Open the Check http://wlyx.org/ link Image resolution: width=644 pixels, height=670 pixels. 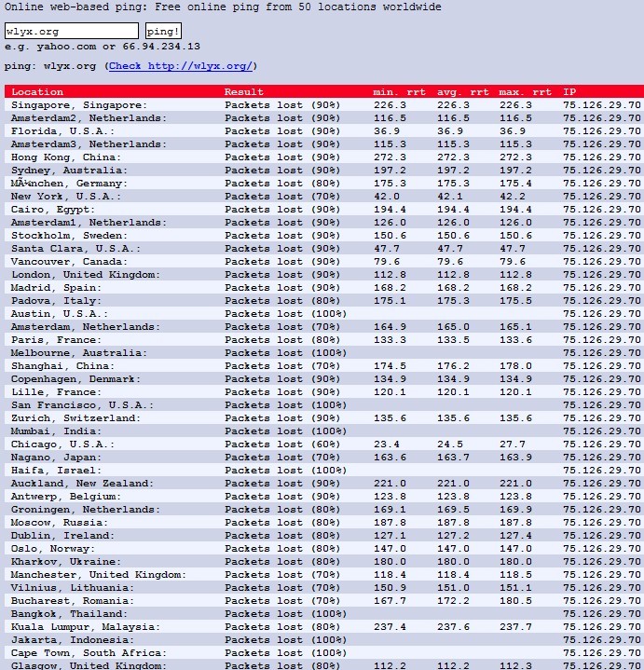tap(181, 66)
